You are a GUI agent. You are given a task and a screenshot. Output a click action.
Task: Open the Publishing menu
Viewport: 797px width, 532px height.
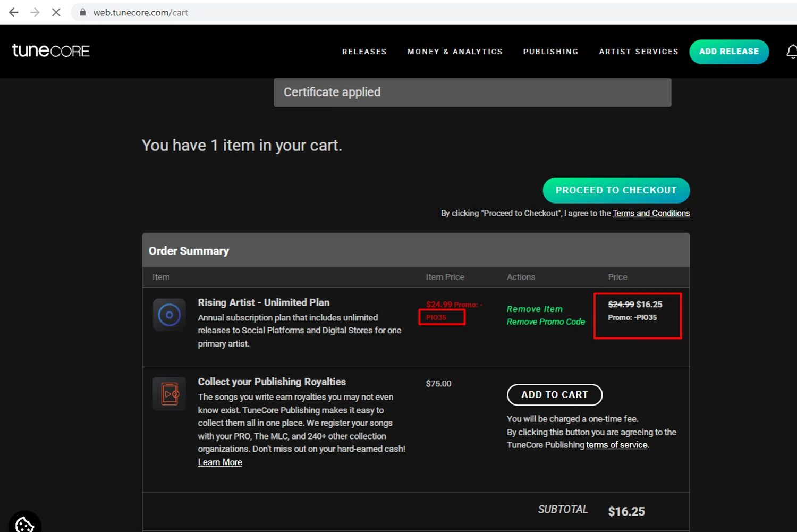pyautogui.click(x=550, y=52)
